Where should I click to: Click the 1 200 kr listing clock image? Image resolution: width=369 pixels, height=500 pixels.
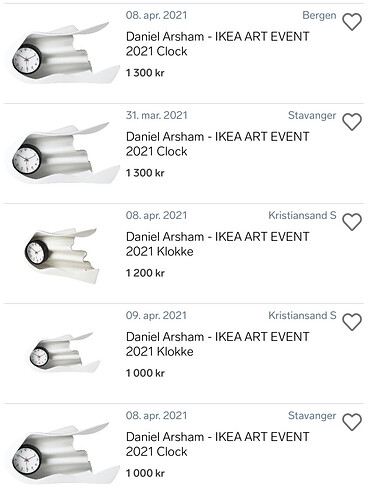[62, 256]
